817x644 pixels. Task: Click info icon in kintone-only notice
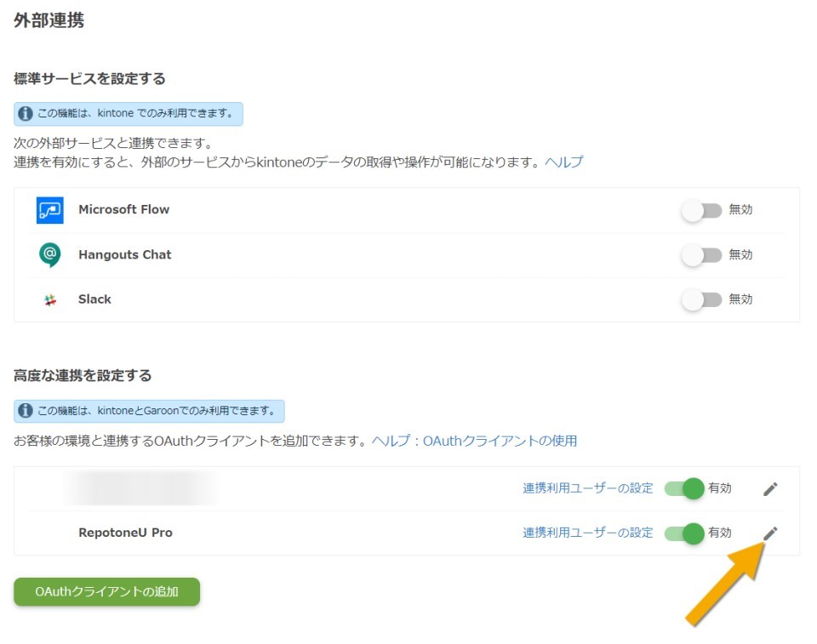pyautogui.click(x=25, y=114)
